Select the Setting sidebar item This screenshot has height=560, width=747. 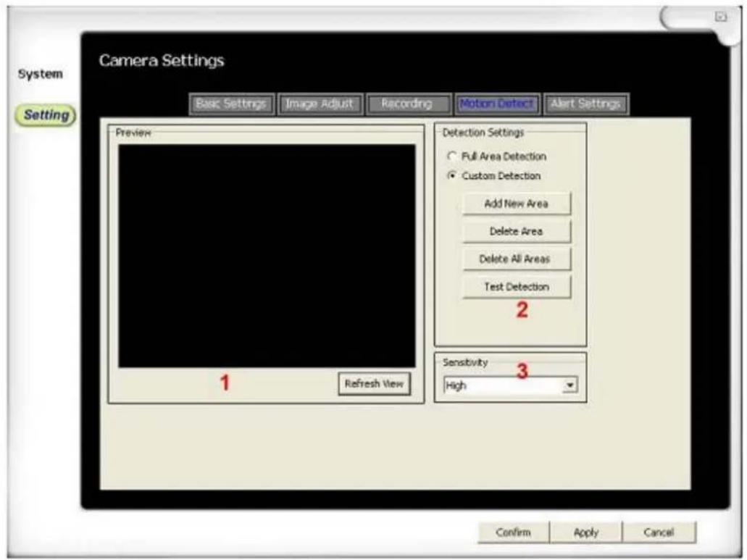pyautogui.click(x=46, y=114)
